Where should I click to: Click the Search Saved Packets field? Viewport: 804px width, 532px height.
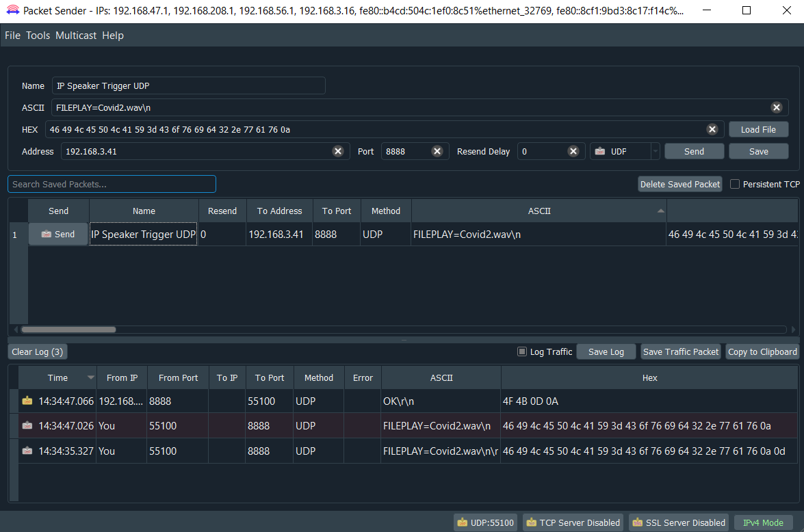click(112, 184)
